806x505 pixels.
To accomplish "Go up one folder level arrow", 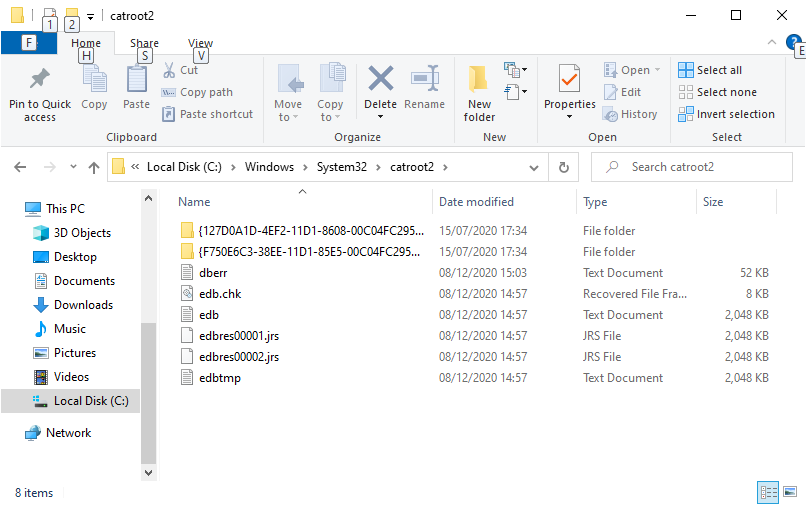I will (94, 167).
